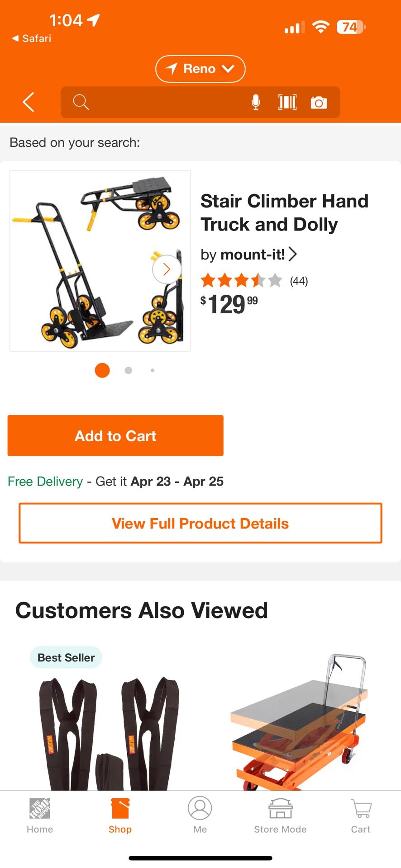The image size is (401, 868).
Task: Tap the star rating reviews
Action: point(253,281)
